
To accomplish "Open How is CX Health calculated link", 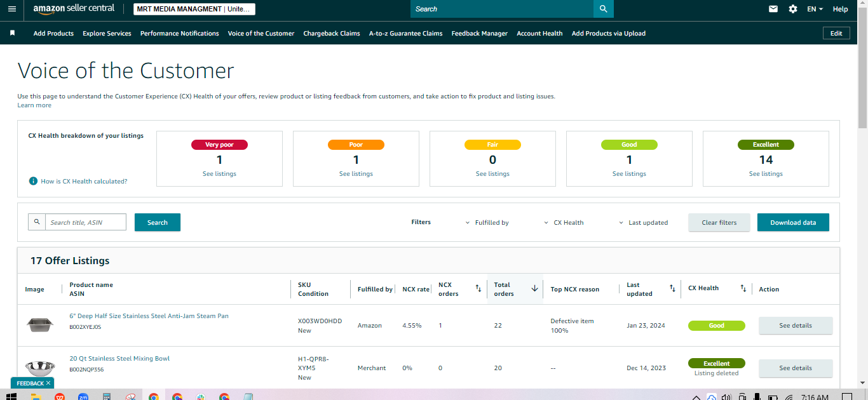I will (84, 181).
